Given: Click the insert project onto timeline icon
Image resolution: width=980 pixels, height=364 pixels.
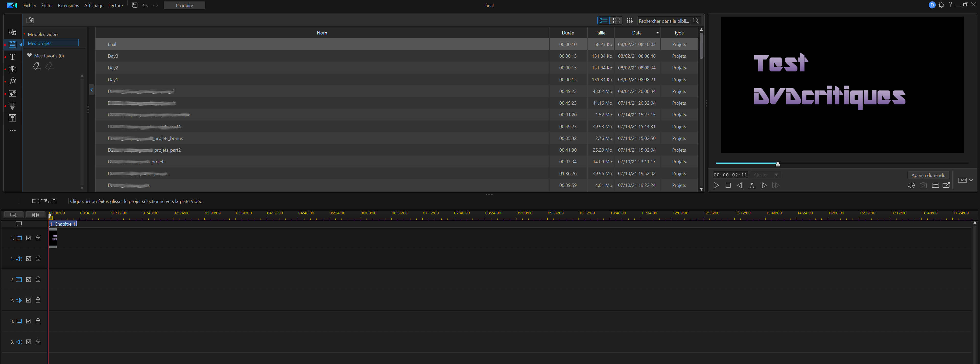Looking at the screenshot, I should (44, 201).
